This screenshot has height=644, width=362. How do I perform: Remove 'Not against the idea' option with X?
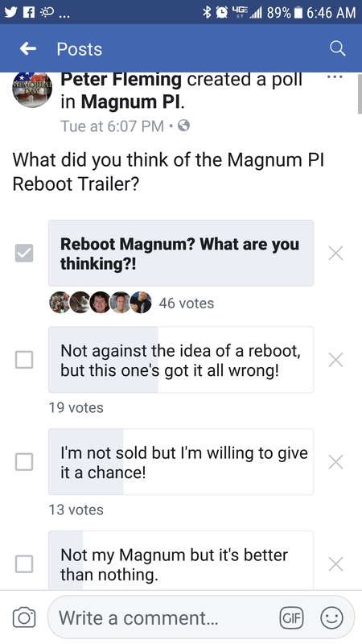(335, 360)
